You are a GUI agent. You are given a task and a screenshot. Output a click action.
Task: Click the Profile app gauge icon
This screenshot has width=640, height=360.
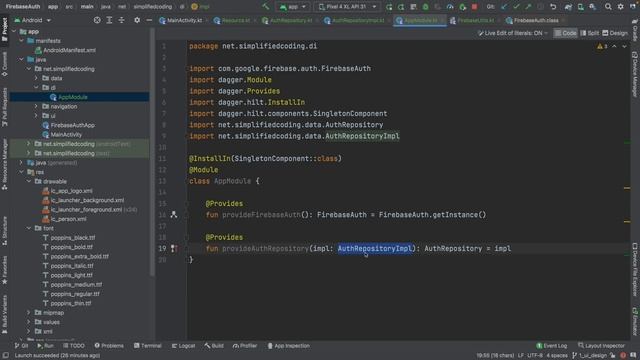coord(450,7)
